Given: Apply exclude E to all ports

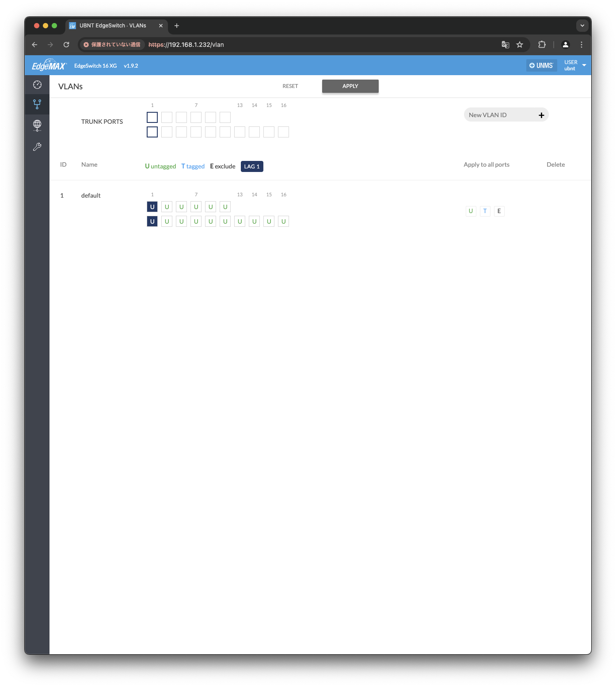Looking at the screenshot, I should pyautogui.click(x=499, y=211).
